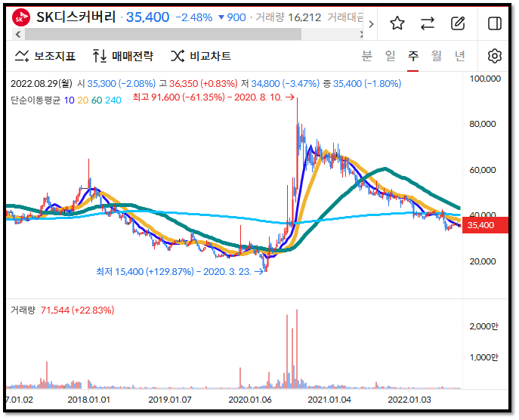Click the scrollbar left arrow
519x420 pixels.
[18, 34]
